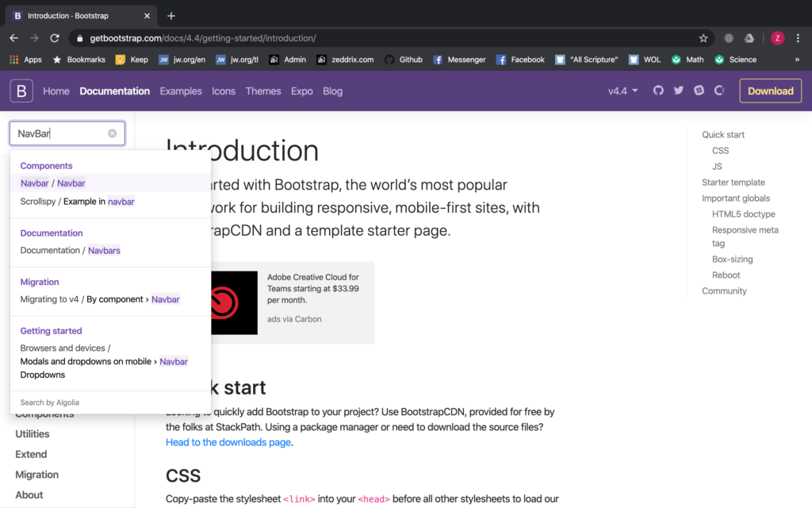
Task: Open Migration in the sidebar
Action: [36, 475]
